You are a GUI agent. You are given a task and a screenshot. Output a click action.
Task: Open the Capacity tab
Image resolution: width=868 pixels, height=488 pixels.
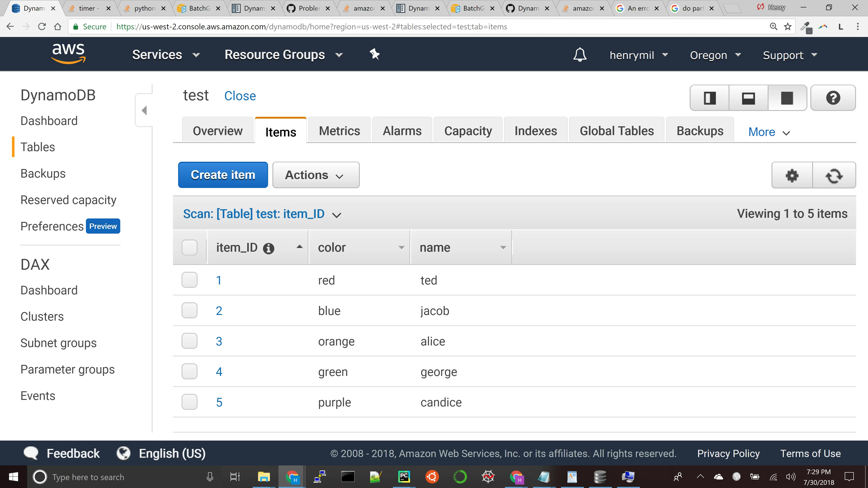[x=468, y=131]
